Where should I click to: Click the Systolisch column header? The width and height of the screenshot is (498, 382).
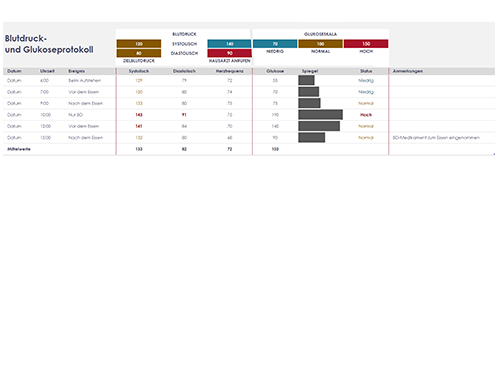point(139,71)
